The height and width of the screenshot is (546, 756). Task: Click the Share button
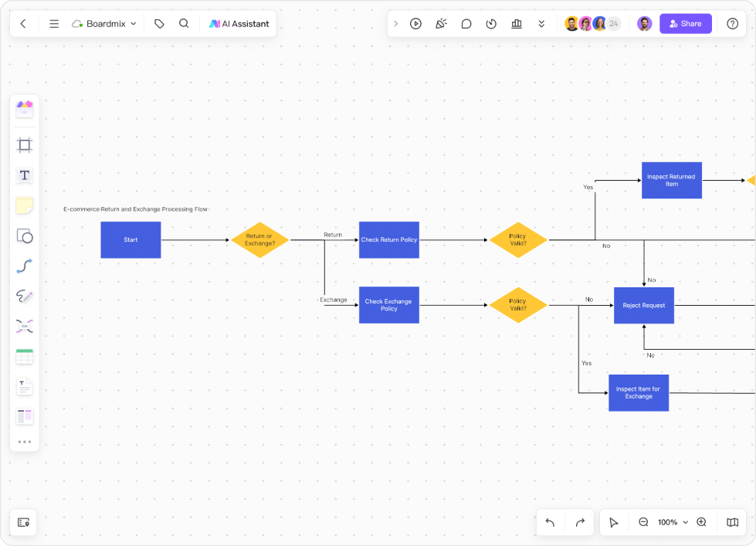686,24
